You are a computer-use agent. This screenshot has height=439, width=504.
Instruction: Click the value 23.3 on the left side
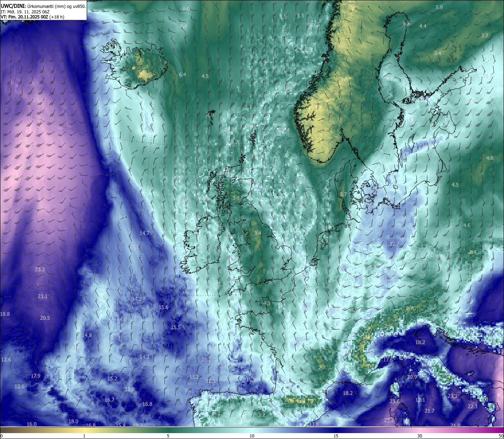click(40, 269)
